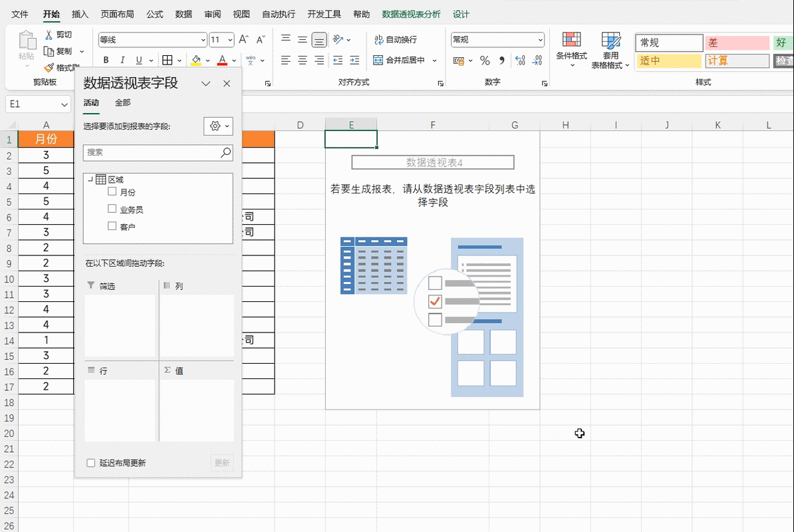The width and height of the screenshot is (794, 532).
Task: Open accounting number format icon
Action: click(459, 61)
